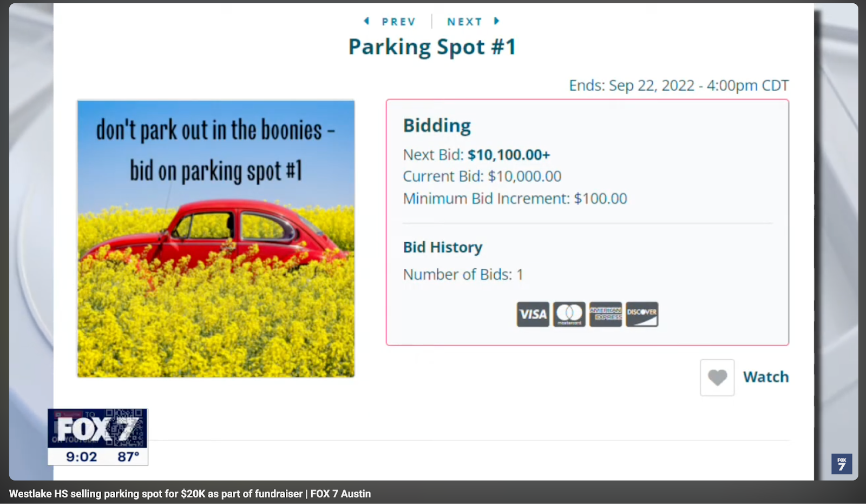Go to the PREV auction item
The width and height of the screenshot is (866, 504).
point(398,22)
